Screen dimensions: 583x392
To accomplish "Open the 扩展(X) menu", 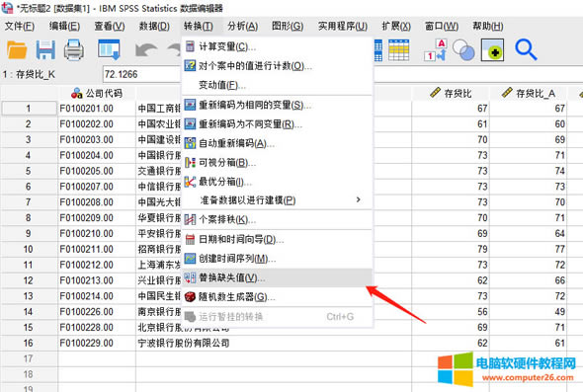I will 396,26.
